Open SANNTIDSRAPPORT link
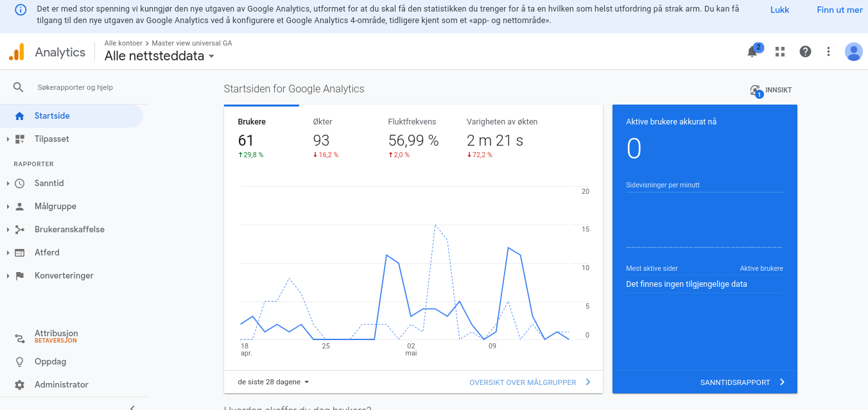Image resolution: width=868 pixels, height=410 pixels. point(735,382)
